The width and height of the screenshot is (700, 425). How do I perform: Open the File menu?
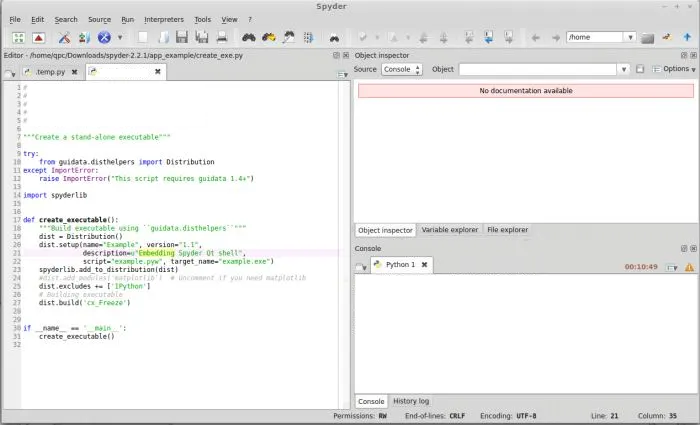point(15,20)
